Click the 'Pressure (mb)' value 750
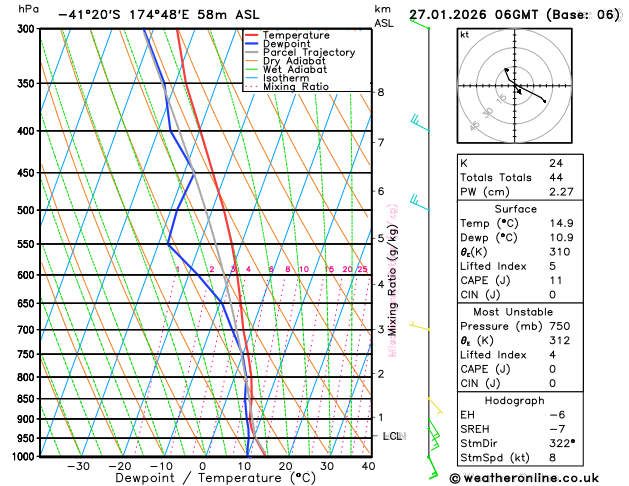 click(x=560, y=326)
